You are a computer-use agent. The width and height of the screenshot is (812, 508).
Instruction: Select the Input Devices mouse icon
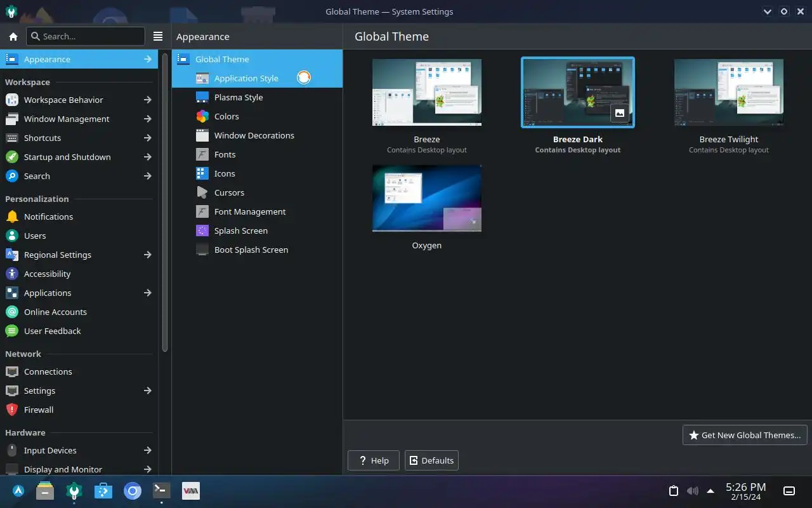pyautogui.click(x=12, y=450)
